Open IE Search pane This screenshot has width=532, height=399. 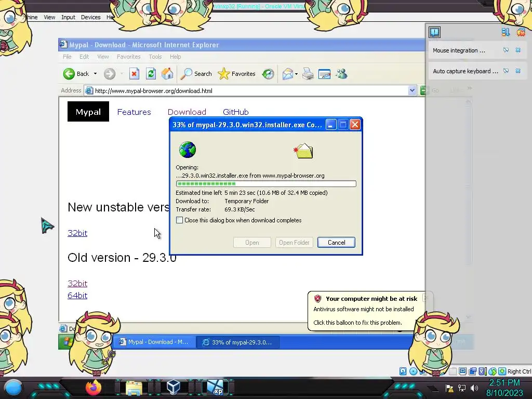pyautogui.click(x=196, y=74)
